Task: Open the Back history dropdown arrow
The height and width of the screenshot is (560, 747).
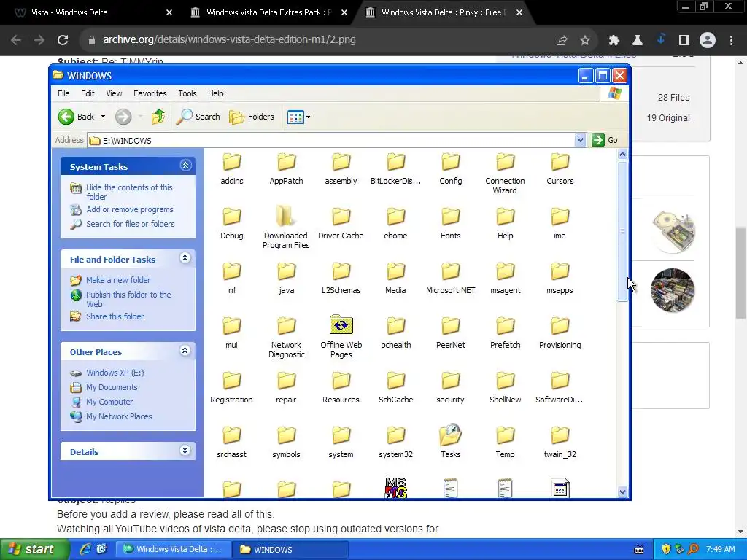Action: tap(103, 117)
